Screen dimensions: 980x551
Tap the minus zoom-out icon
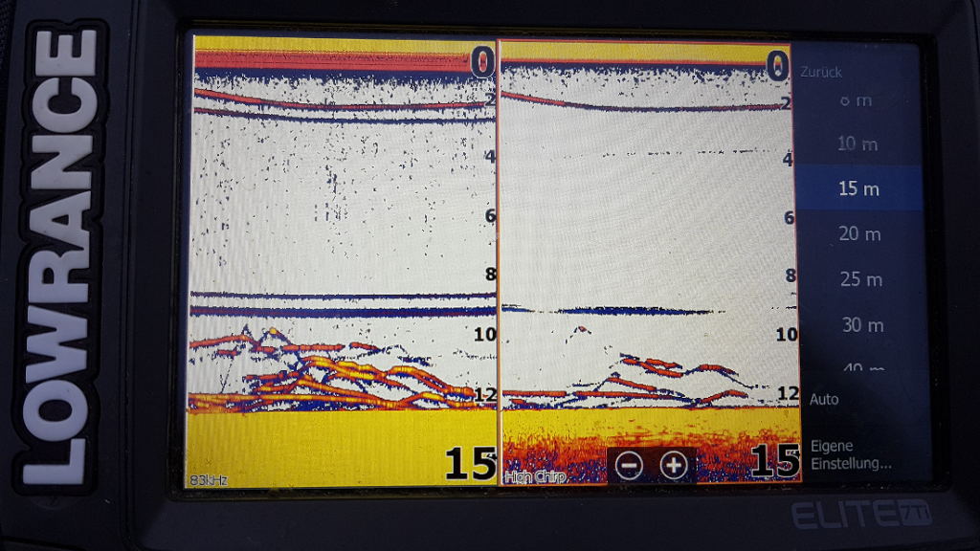(x=629, y=466)
